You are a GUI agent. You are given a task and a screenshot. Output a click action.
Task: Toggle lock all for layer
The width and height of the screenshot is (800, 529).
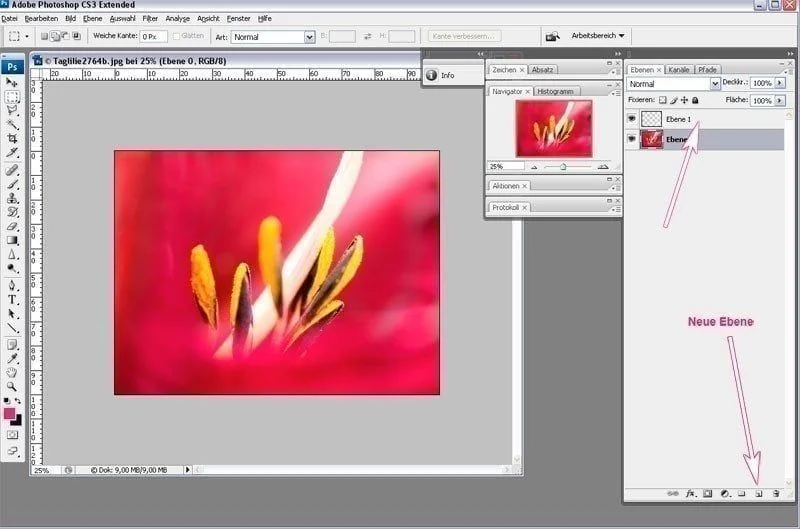point(695,100)
